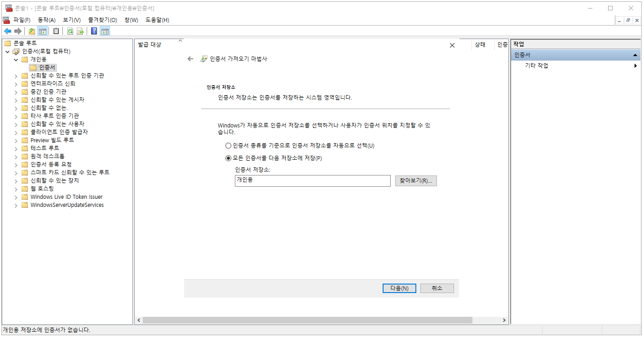644x337 pixels.
Task: Click the 발급 대상 column header
Action: click(x=150, y=44)
